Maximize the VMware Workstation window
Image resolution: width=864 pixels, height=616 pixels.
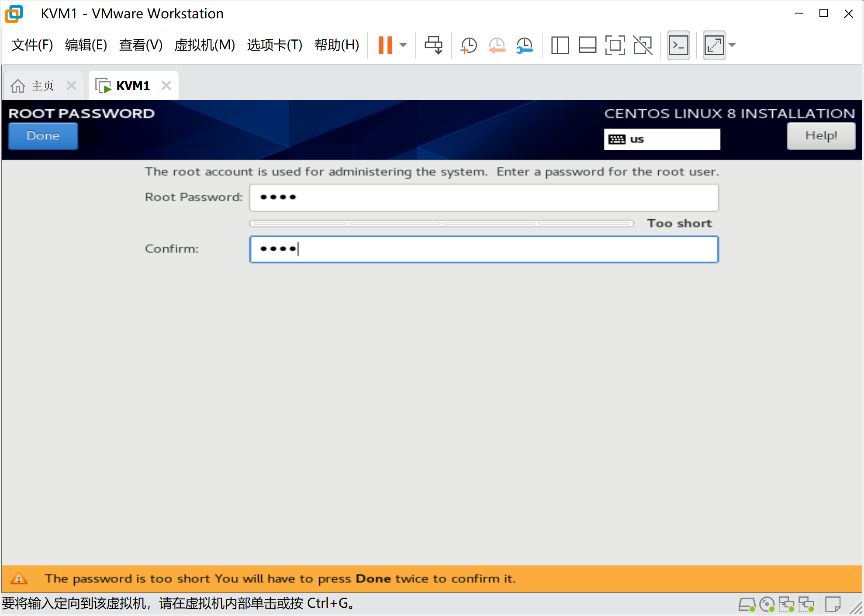point(823,14)
